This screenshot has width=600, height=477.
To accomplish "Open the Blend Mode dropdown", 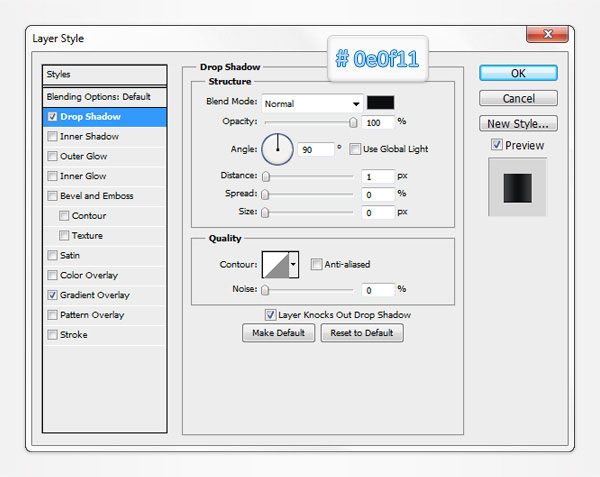I will (x=312, y=103).
